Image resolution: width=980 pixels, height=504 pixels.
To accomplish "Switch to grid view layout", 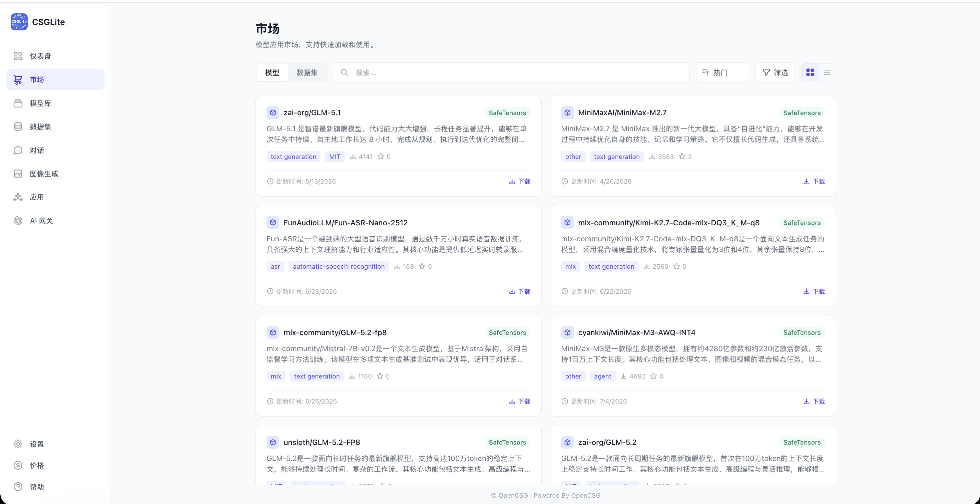I will click(x=810, y=72).
